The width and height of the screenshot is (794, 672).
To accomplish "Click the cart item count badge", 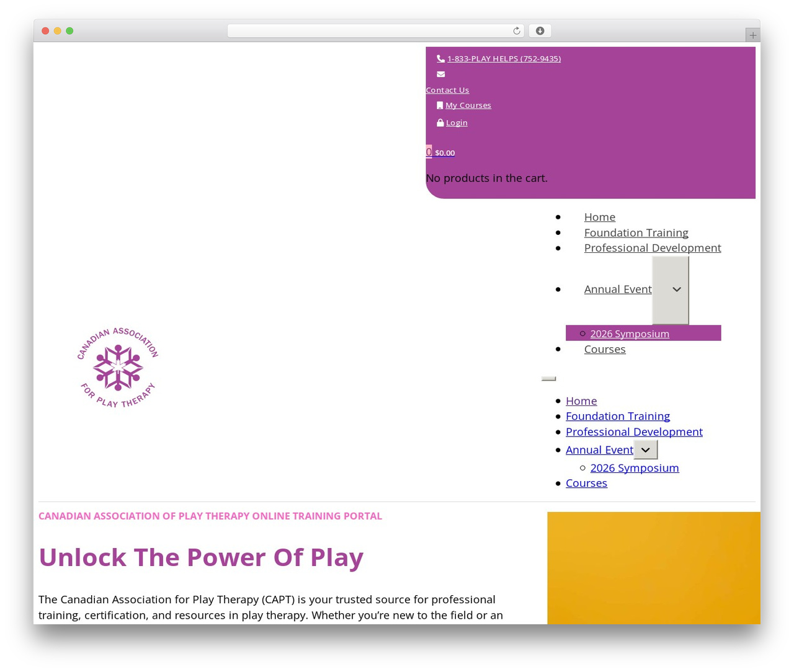I will [429, 152].
